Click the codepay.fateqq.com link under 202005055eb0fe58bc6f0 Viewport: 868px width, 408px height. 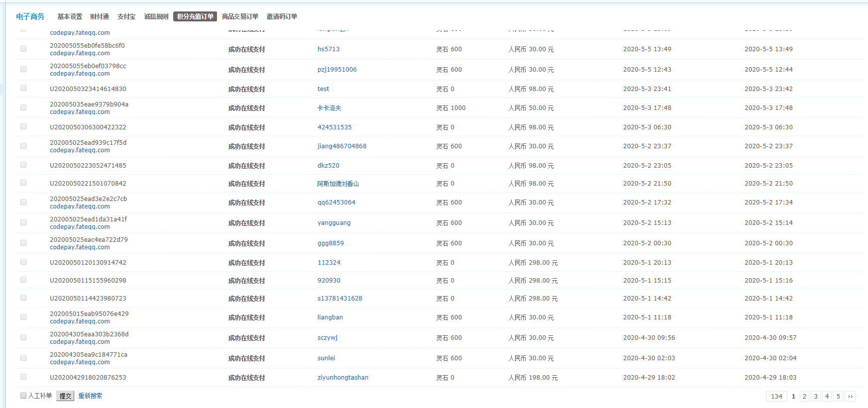pos(80,53)
